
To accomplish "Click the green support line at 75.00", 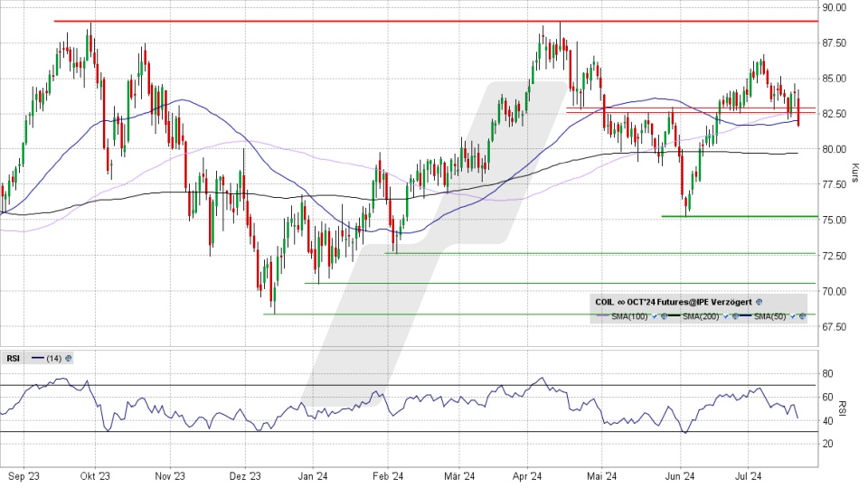I will (740, 216).
